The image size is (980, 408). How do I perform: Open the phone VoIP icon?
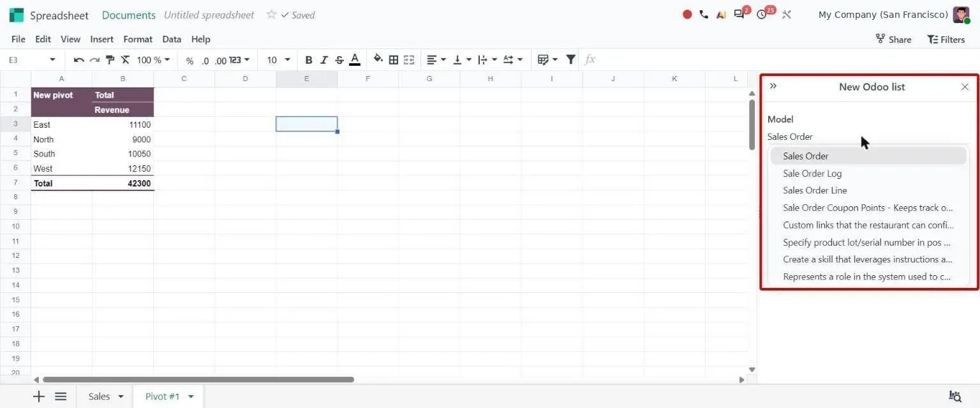pyautogui.click(x=704, y=14)
